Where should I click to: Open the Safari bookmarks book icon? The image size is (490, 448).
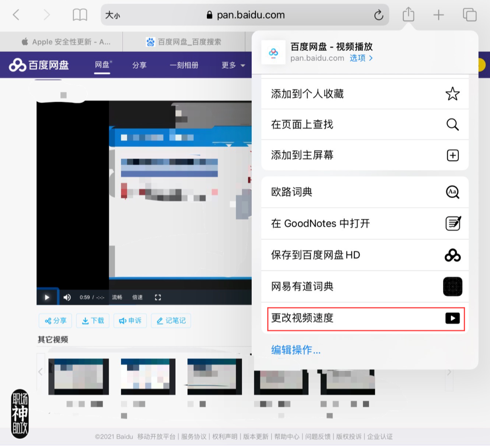pyautogui.click(x=80, y=15)
